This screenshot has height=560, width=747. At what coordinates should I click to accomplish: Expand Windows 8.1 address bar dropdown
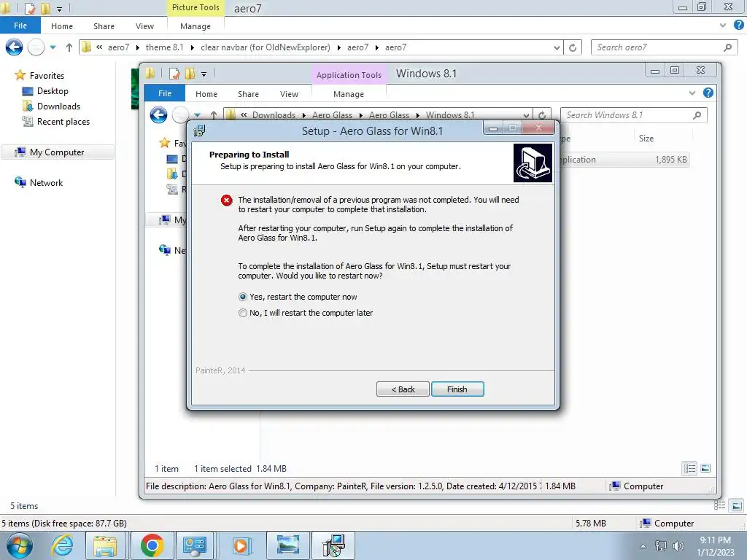coord(526,115)
